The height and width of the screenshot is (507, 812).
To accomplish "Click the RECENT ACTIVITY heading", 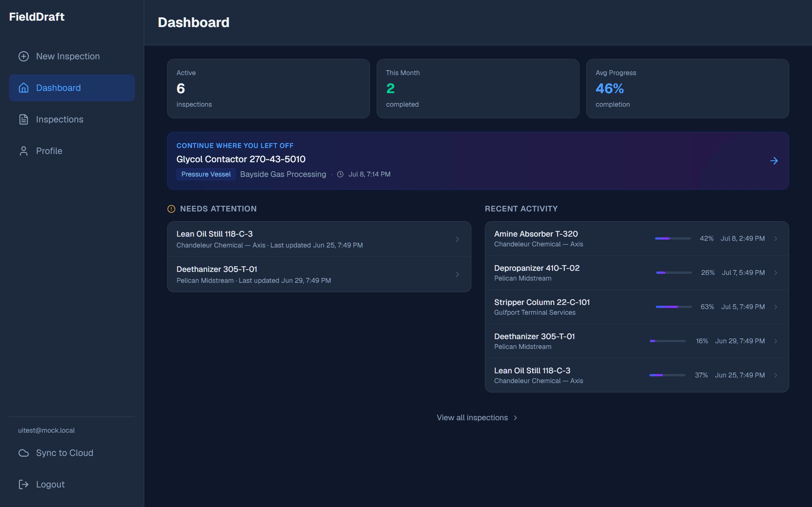I will pos(521,209).
